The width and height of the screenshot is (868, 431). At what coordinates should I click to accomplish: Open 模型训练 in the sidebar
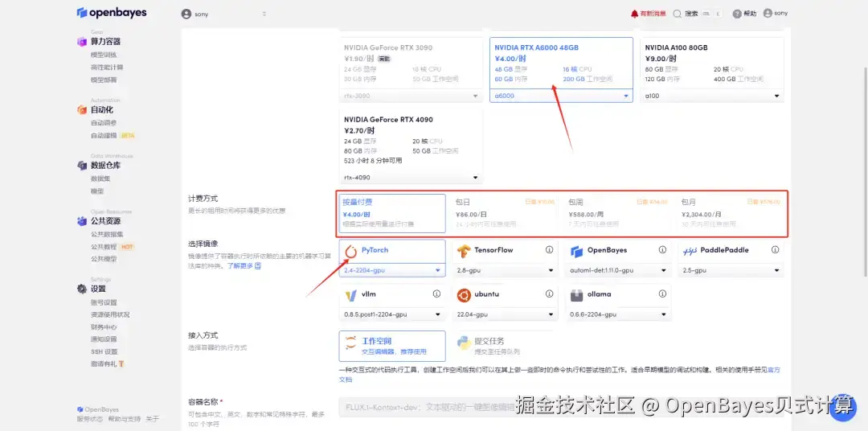(104, 55)
